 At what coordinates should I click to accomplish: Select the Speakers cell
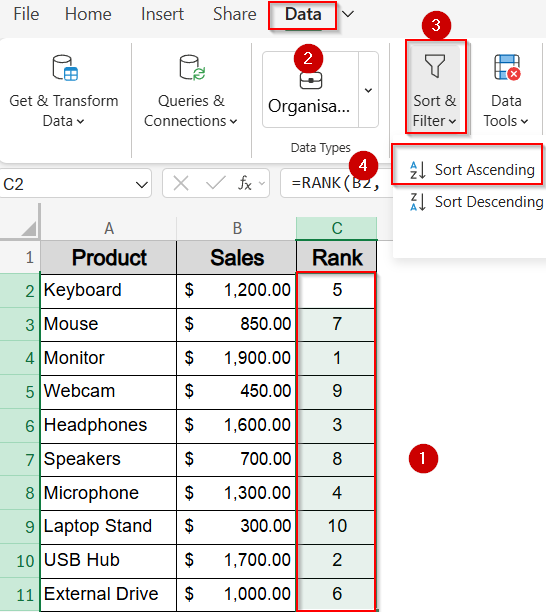pos(109,459)
